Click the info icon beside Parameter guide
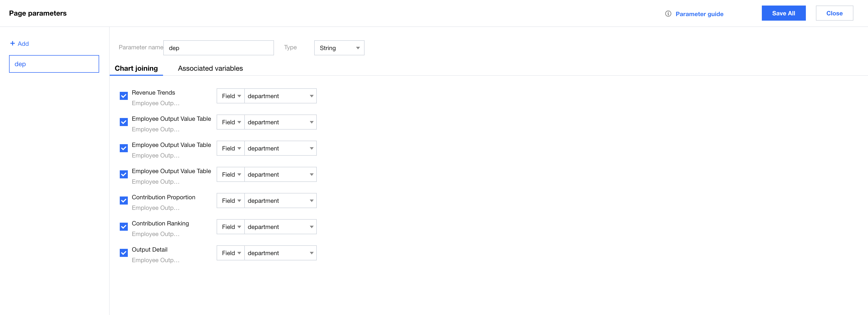Screen dimensions: 868x315 (x=668, y=14)
